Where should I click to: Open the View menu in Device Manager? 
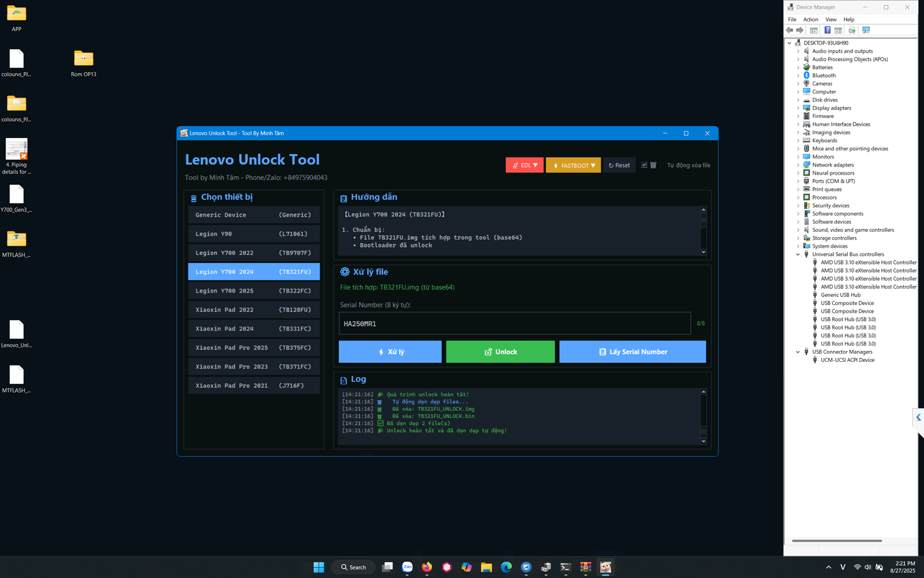click(x=830, y=20)
